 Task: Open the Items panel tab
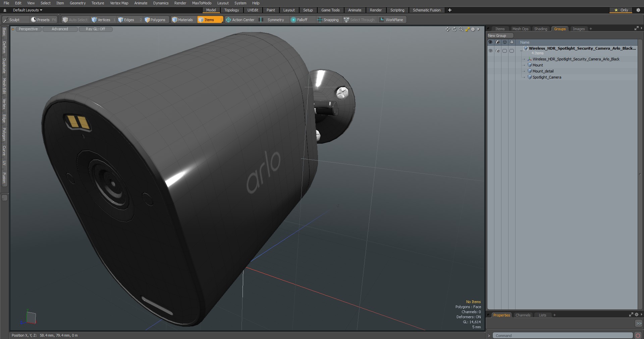pyautogui.click(x=500, y=29)
